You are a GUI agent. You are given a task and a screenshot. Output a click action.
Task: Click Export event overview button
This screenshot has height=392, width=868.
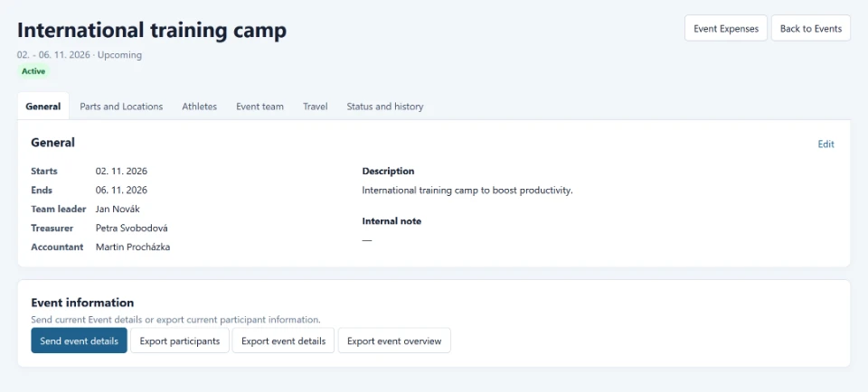point(394,341)
